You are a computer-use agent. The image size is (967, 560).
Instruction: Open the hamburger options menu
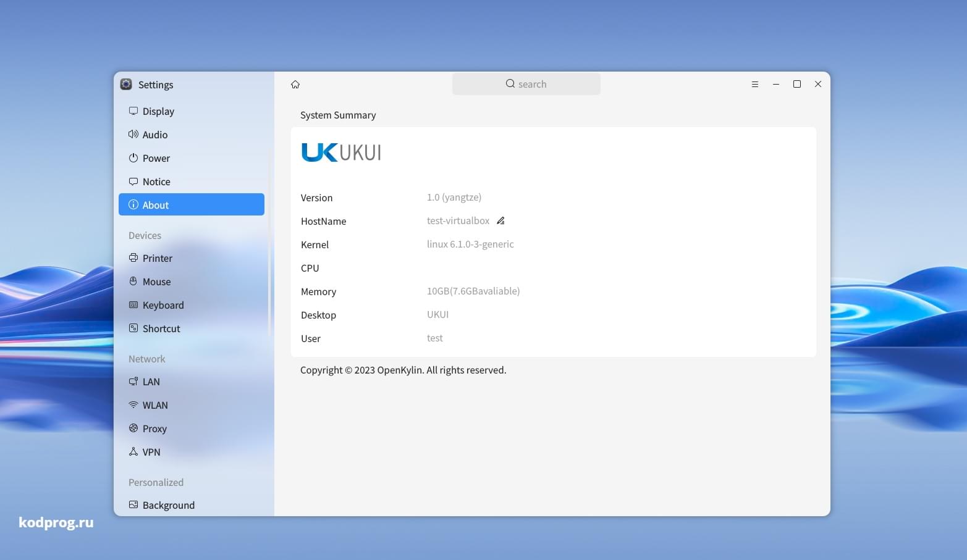(754, 85)
